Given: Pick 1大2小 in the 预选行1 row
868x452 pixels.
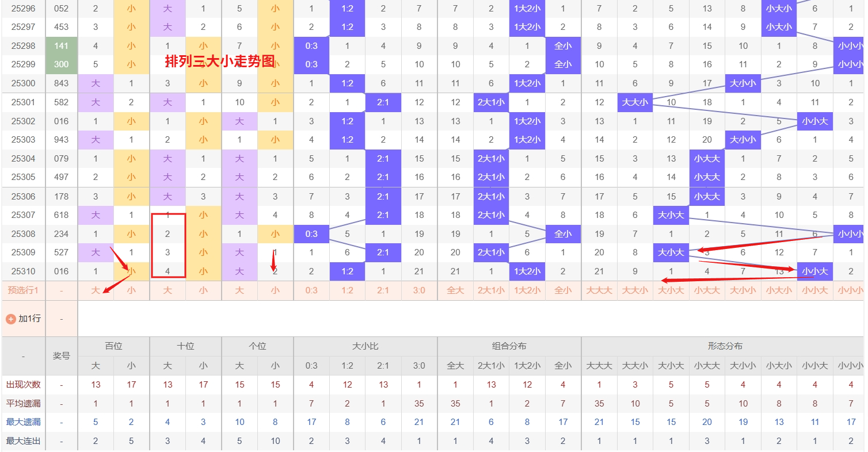Looking at the screenshot, I should point(527,290).
